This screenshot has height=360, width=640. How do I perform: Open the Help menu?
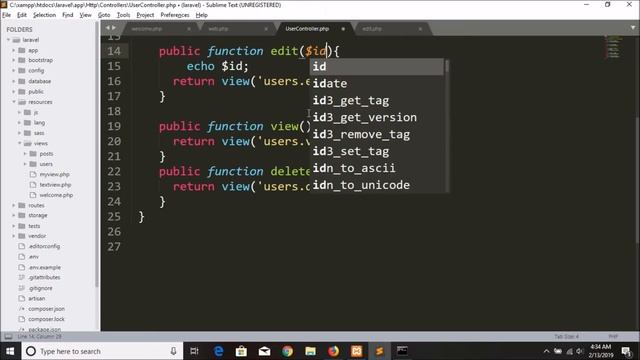202,15
